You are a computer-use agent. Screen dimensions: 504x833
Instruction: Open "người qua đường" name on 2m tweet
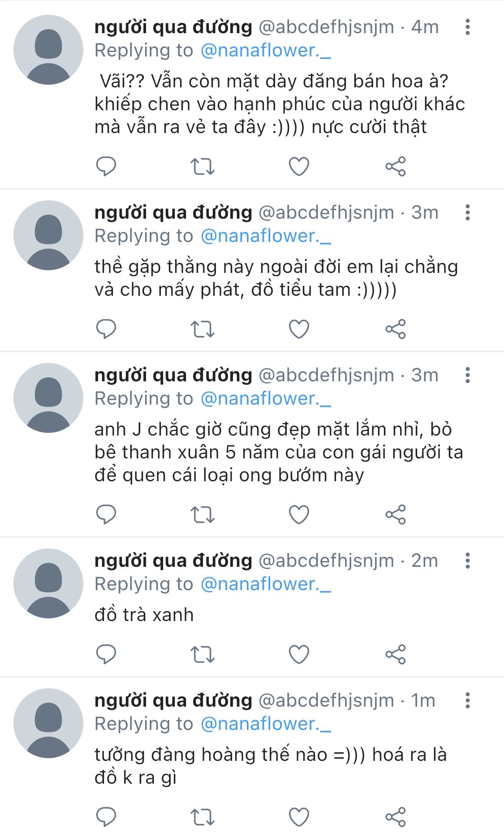(173, 561)
